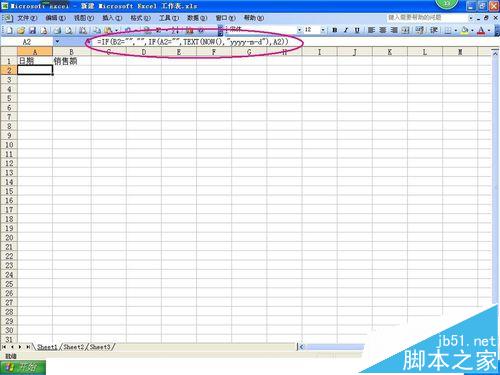Select column A header
This screenshot has height=375, width=500.
[x=35, y=52]
